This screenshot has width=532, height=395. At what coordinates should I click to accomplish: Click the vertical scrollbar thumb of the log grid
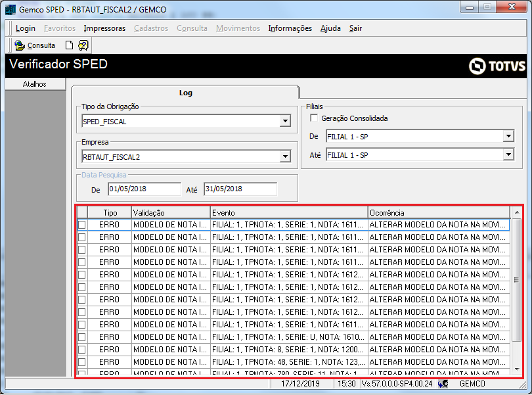coord(517,280)
